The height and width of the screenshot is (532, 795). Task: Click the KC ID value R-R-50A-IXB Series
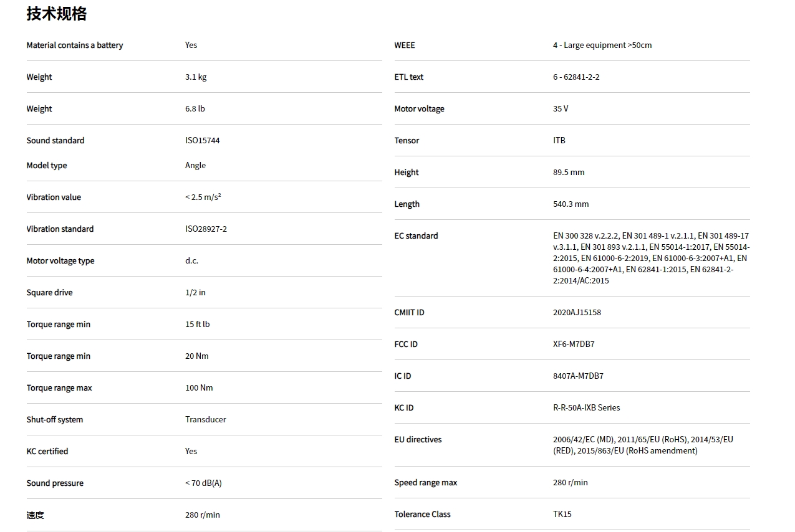click(586, 408)
